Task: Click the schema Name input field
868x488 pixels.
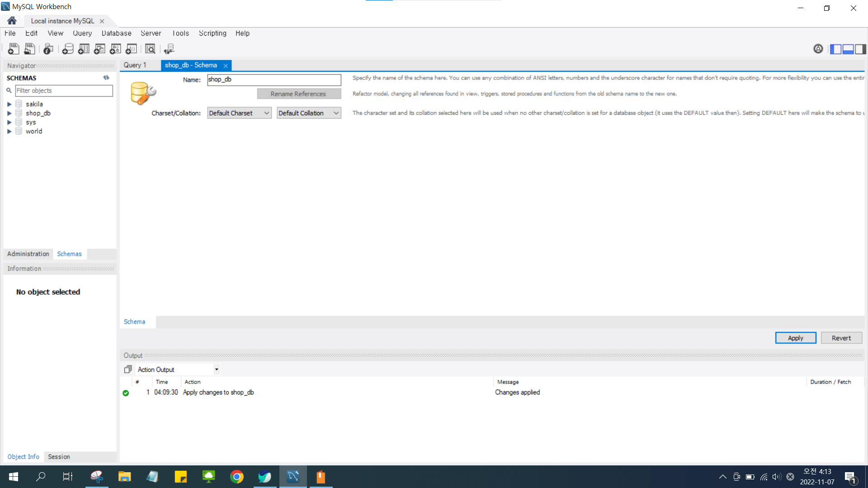Action: (x=274, y=80)
